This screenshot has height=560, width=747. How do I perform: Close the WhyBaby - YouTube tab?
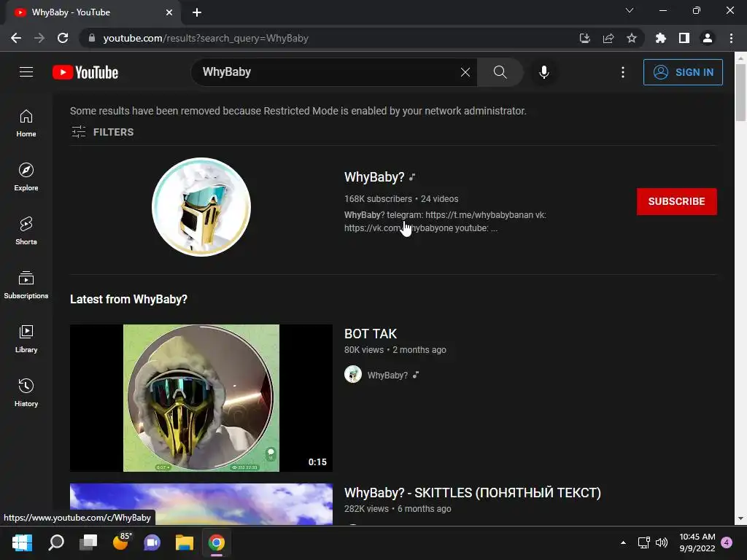pyautogui.click(x=169, y=12)
